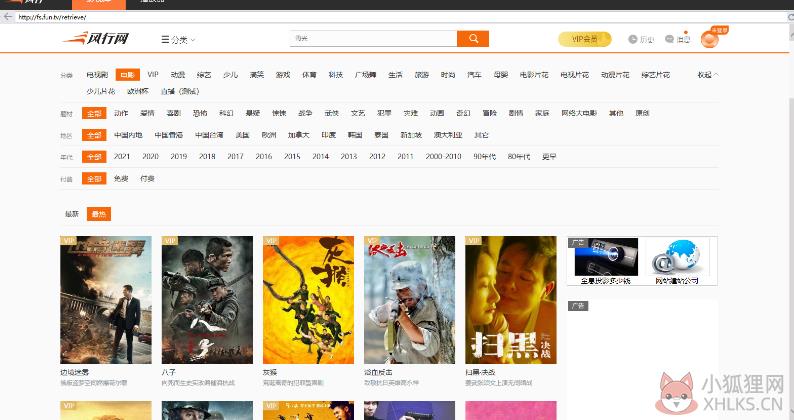Filter region by 加拿大
This screenshot has height=420, width=794.
point(298,135)
